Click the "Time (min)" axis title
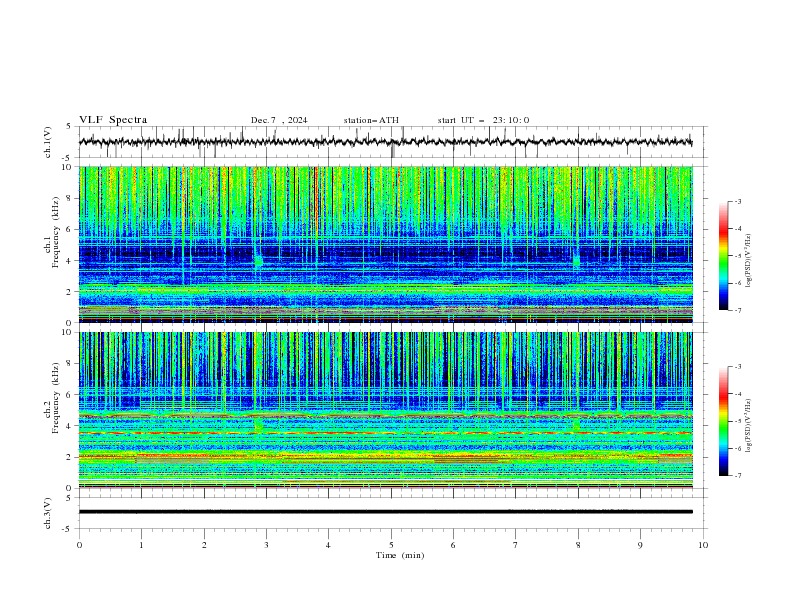This screenshot has width=792, height=612. (400, 555)
